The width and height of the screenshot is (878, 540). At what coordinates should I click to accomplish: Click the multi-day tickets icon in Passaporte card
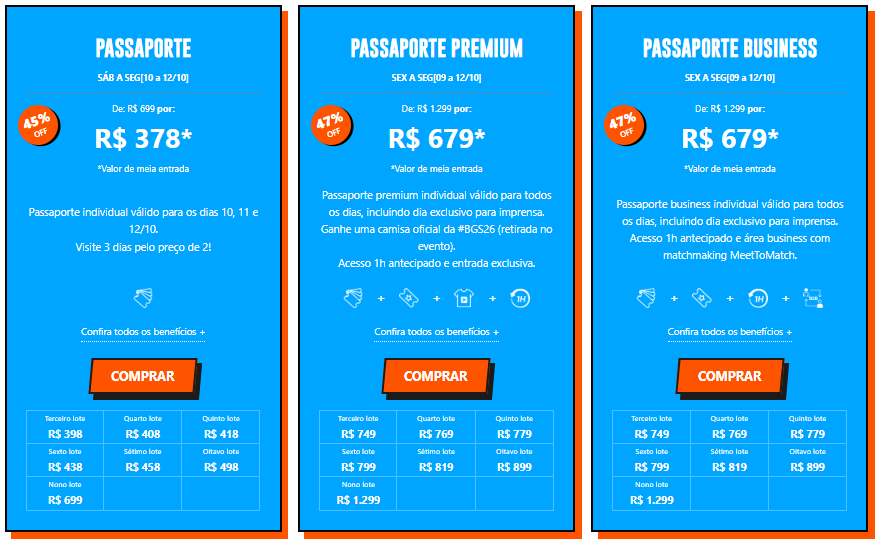pos(143,297)
